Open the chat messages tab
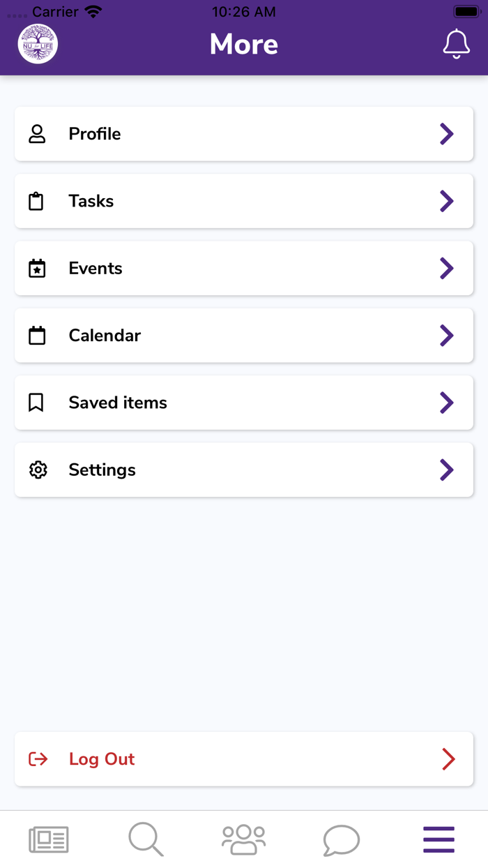The image size is (488, 868). 342,839
